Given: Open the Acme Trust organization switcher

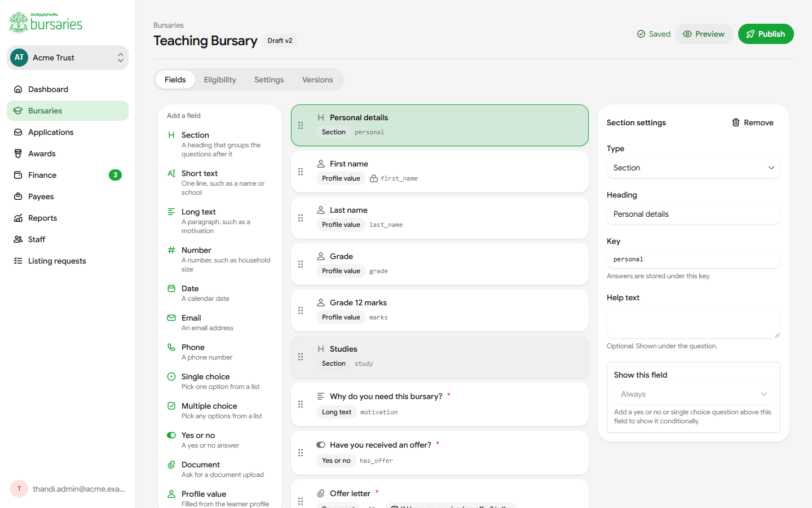Looking at the screenshot, I should [68, 58].
